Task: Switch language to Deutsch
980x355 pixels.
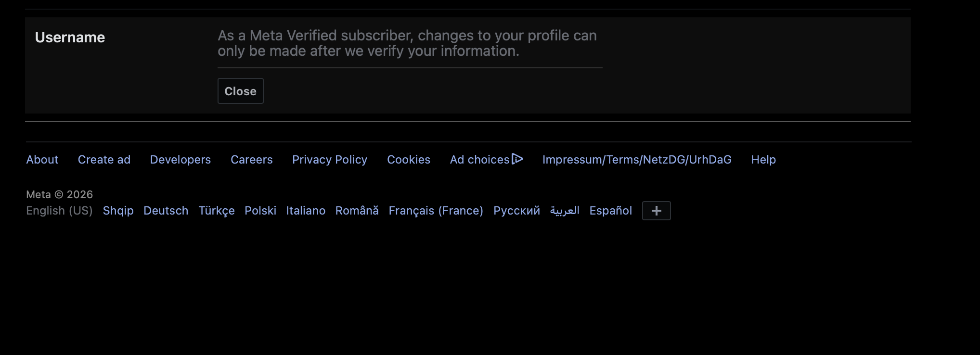Action: [166, 211]
